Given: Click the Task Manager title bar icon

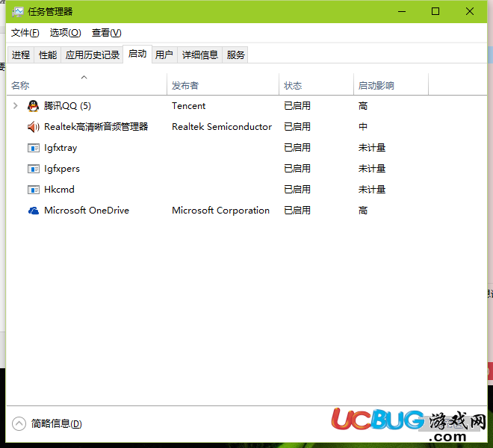Looking at the screenshot, I should [x=18, y=12].
